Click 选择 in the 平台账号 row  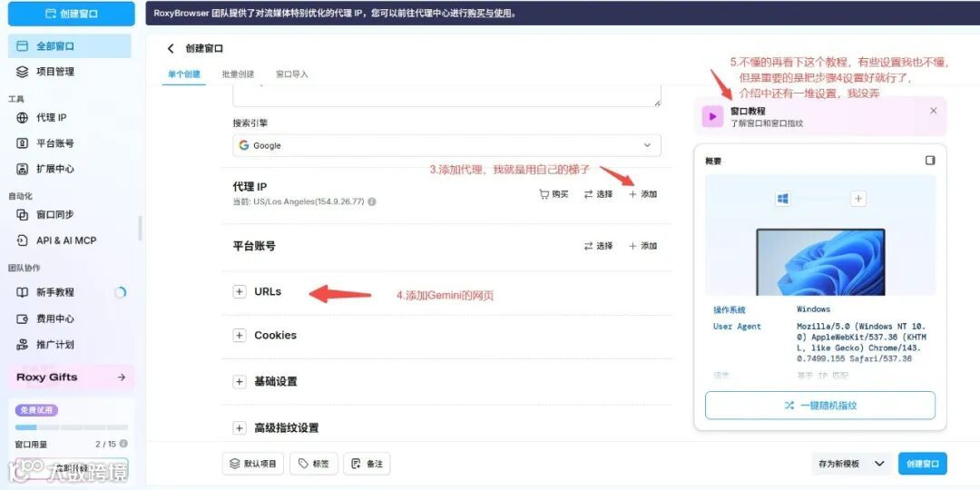[598, 246]
